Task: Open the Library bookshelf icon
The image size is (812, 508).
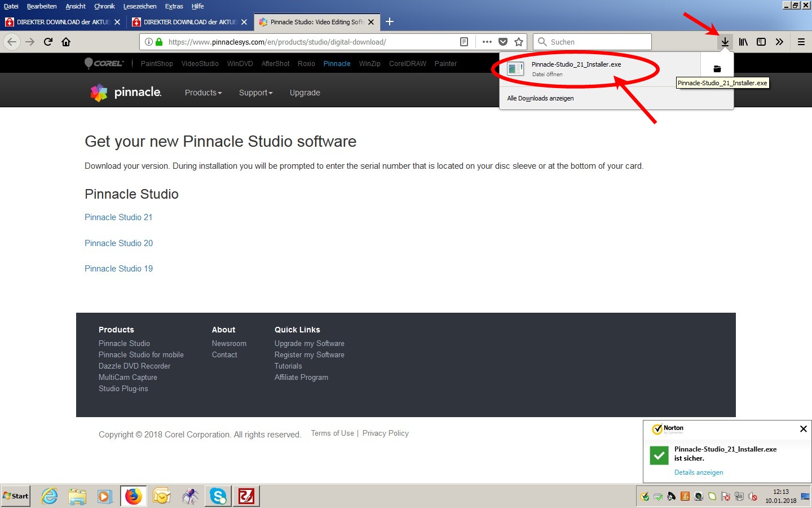Action: click(x=743, y=42)
